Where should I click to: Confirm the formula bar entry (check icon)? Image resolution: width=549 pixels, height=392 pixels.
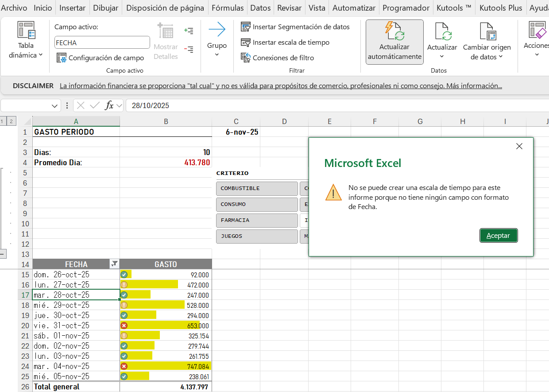pyautogui.click(x=94, y=105)
